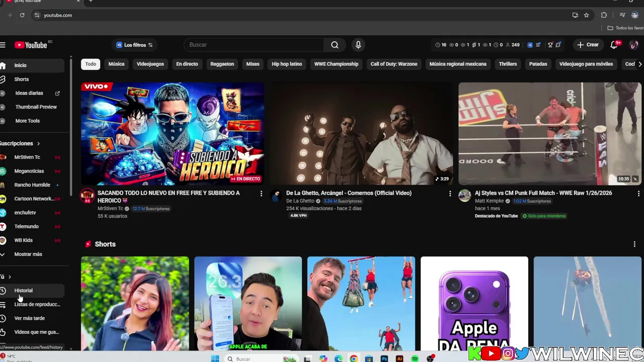Click the YouTube logo
Image resolution: width=644 pixels, height=362 pixels.
[x=31, y=45]
